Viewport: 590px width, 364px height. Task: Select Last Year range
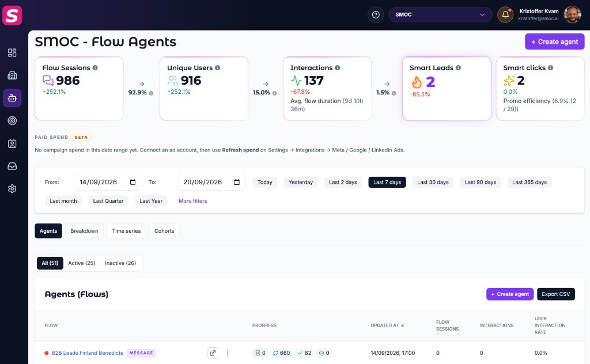pos(151,201)
